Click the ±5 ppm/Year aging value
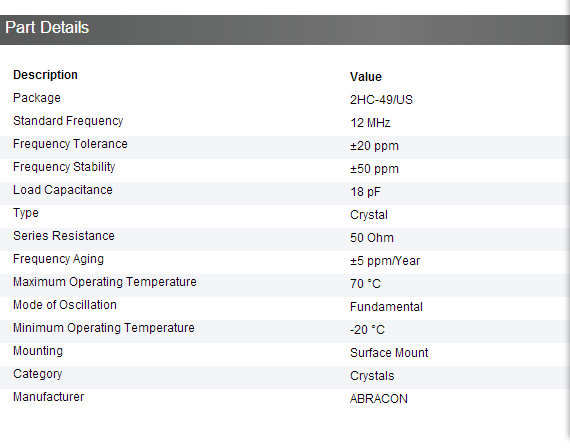570x448 pixels. click(x=385, y=261)
